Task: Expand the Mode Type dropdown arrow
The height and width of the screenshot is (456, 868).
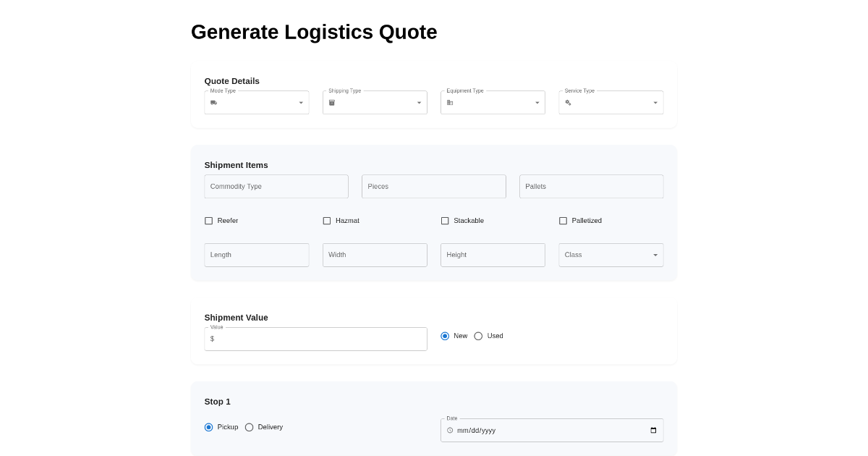Action: point(301,103)
